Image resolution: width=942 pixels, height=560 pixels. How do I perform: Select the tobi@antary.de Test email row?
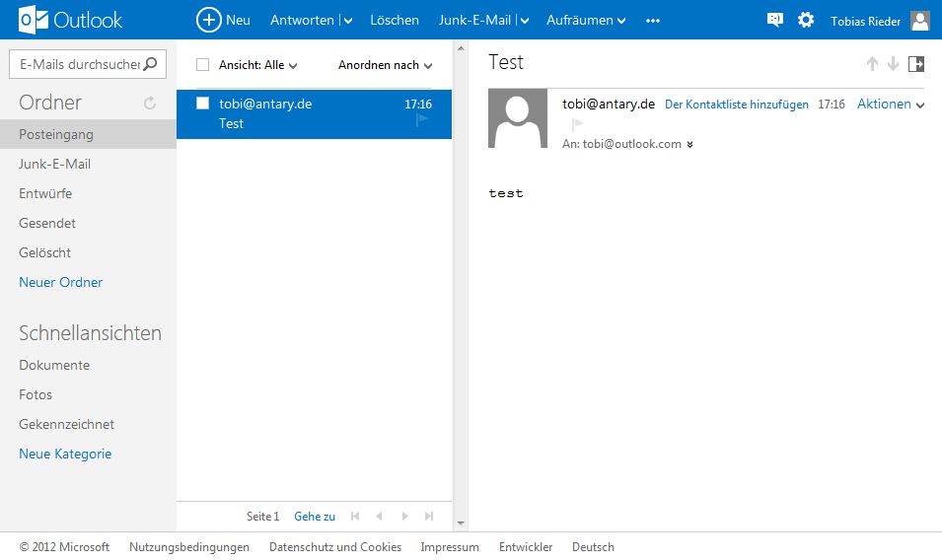(315, 114)
